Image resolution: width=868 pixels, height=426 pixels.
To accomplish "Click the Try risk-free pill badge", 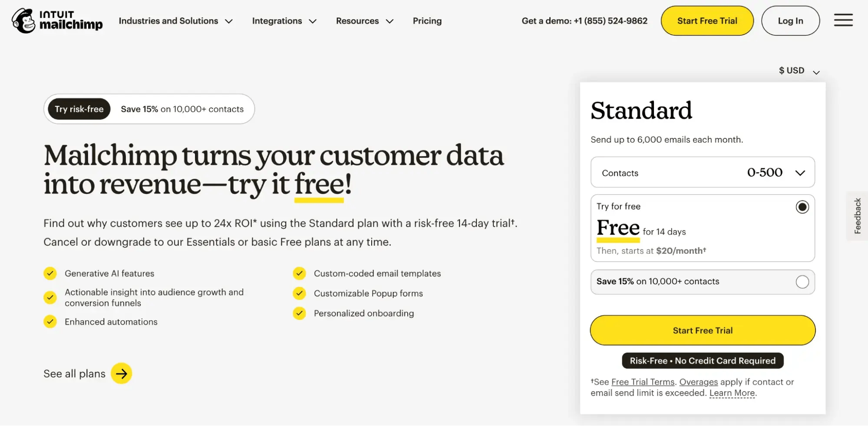I will [79, 109].
